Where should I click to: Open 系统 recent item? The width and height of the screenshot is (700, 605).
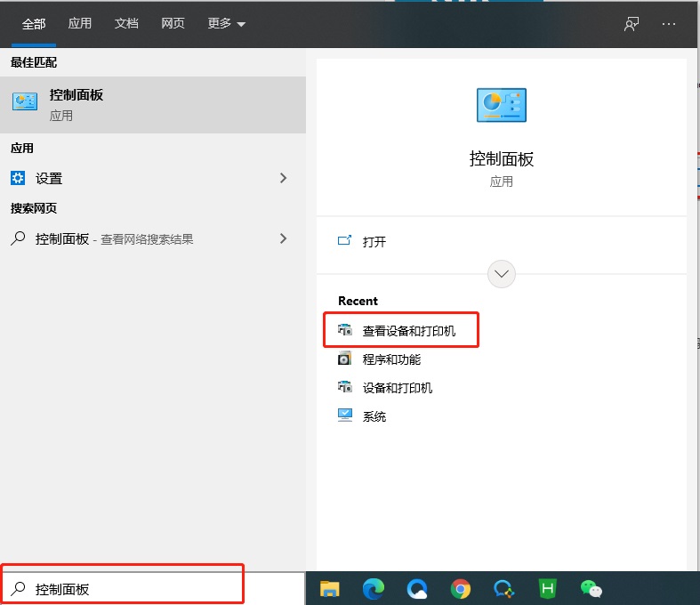pos(374,416)
